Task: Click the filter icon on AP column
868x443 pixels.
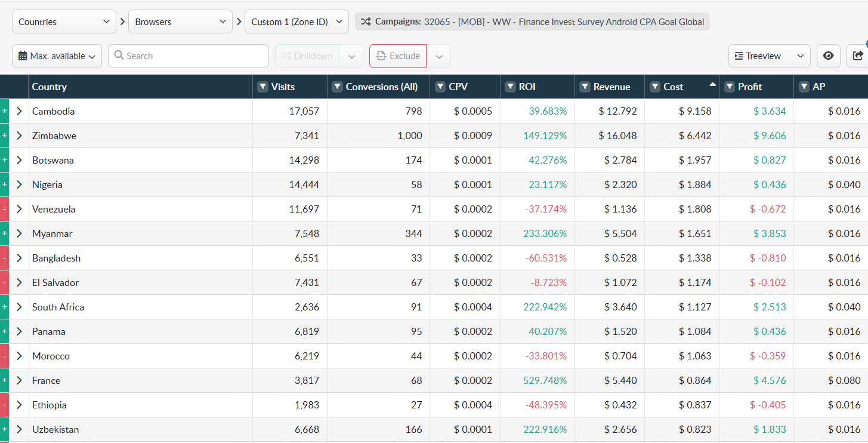Action: (x=804, y=87)
